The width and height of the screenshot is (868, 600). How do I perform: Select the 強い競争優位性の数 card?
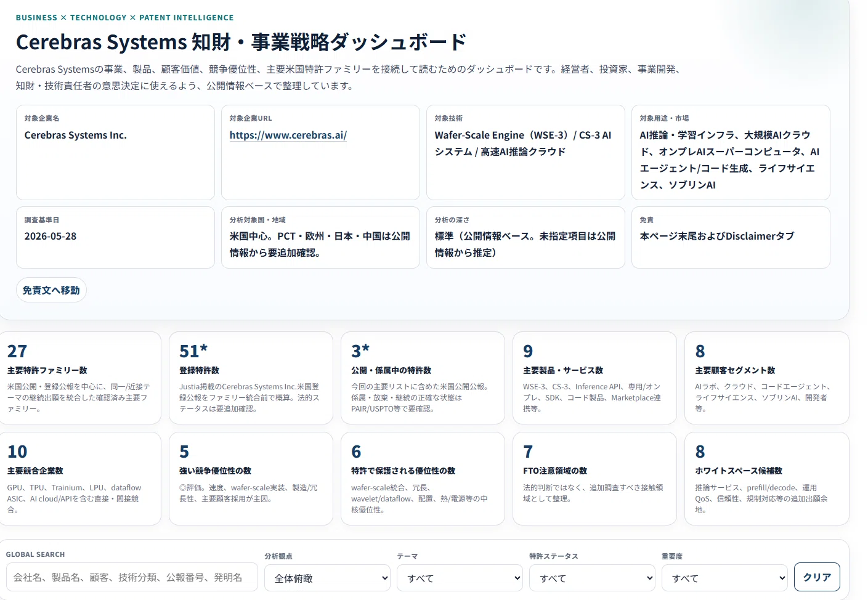[251, 479]
